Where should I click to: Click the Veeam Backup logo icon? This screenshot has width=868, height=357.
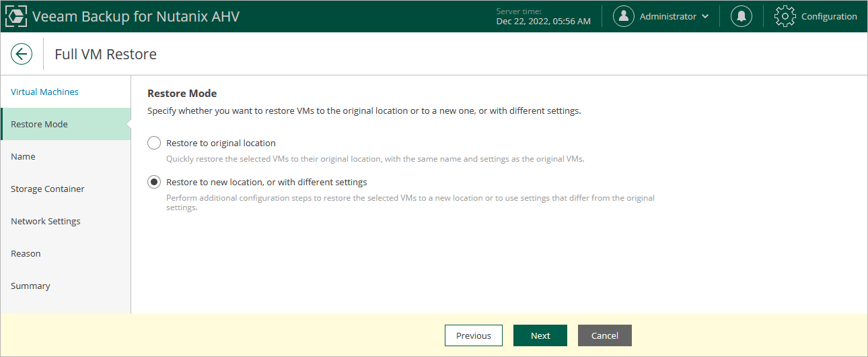pyautogui.click(x=16, y=16)
